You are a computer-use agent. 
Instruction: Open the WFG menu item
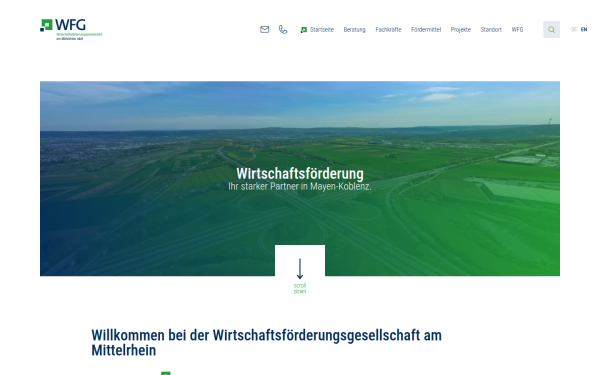517,29
